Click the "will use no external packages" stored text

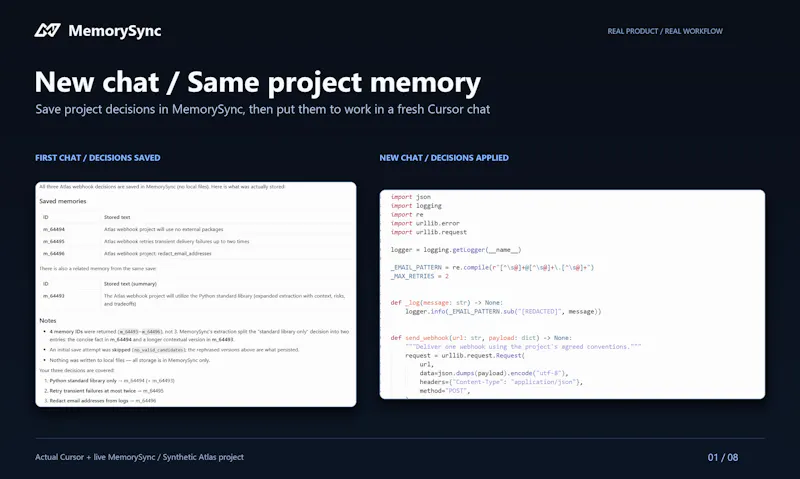point(163,229)
